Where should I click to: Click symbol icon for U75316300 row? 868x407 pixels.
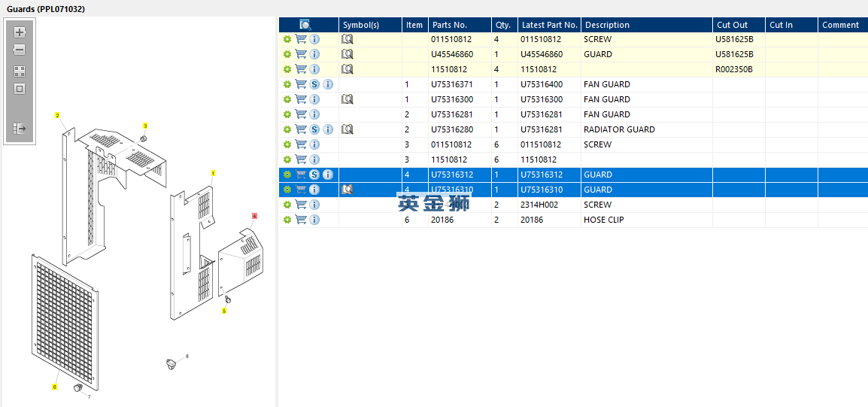[x=347, y=99]
